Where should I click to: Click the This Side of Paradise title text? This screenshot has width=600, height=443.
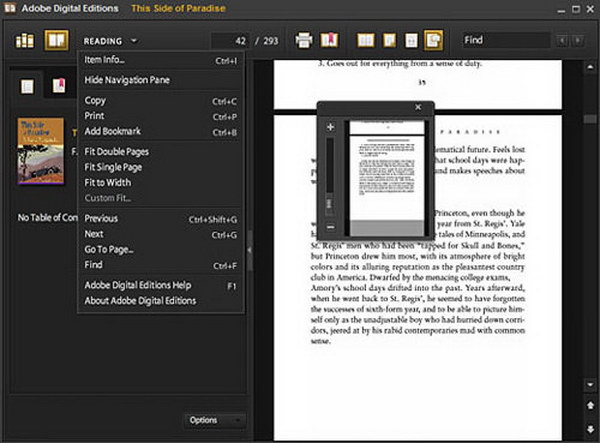pyautogui.click(x=178, y=8)
